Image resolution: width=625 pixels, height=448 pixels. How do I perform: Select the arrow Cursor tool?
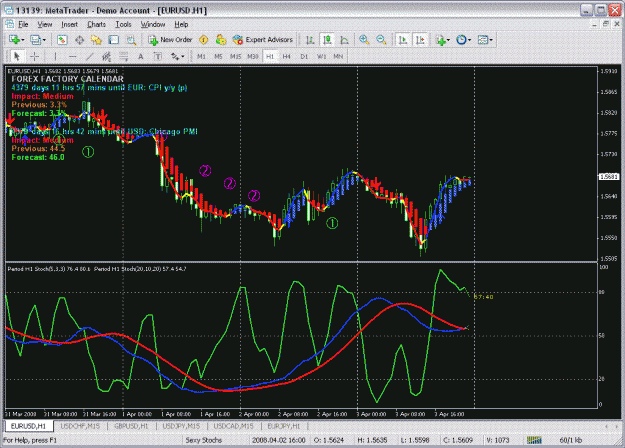pos(17,57)
